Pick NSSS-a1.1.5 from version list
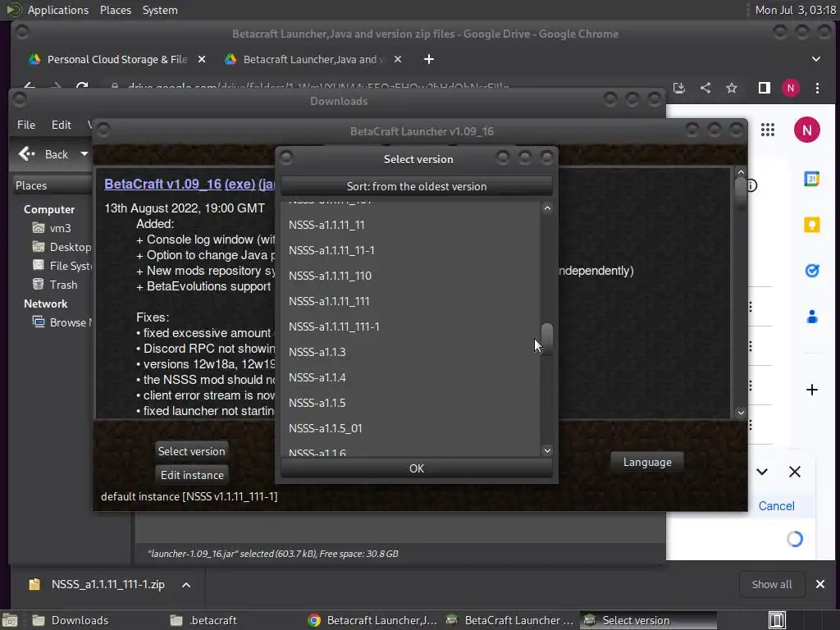Viewport: 840px width, 630px height. 410,403
